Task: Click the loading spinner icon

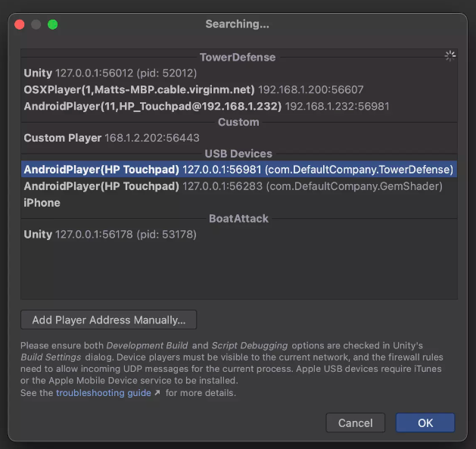Action: [450, 56]
